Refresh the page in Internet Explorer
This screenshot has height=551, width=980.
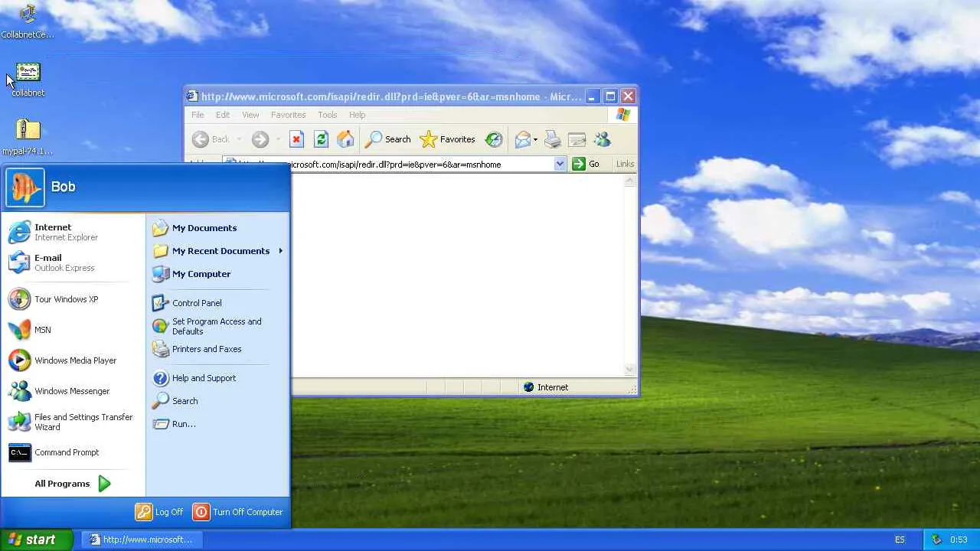(x=321, y=139)
